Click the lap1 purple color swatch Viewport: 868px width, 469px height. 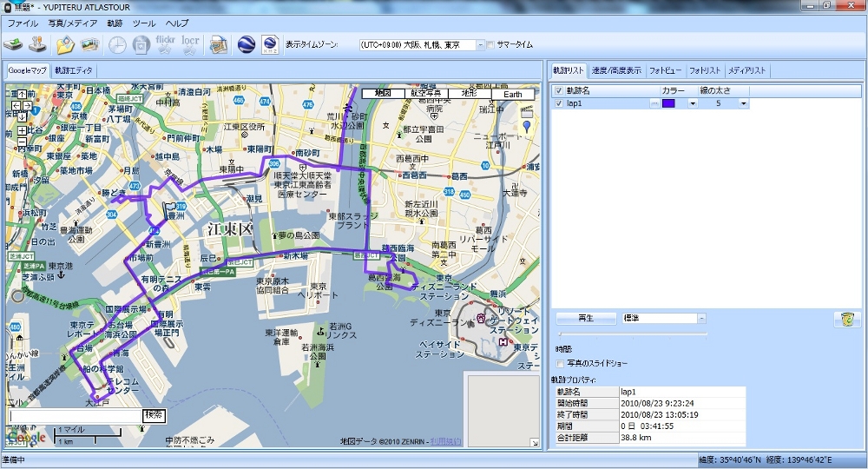[x=668, y=103]
